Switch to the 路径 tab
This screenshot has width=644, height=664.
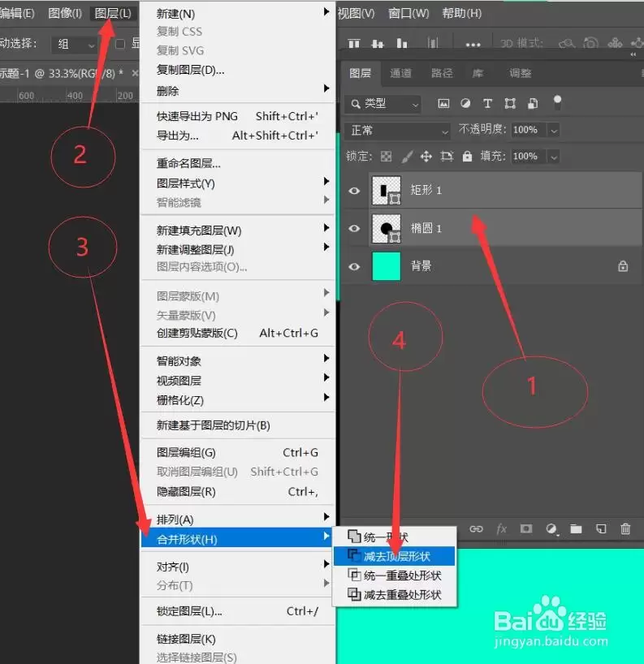pyautogui.click(x=442, y=73)
